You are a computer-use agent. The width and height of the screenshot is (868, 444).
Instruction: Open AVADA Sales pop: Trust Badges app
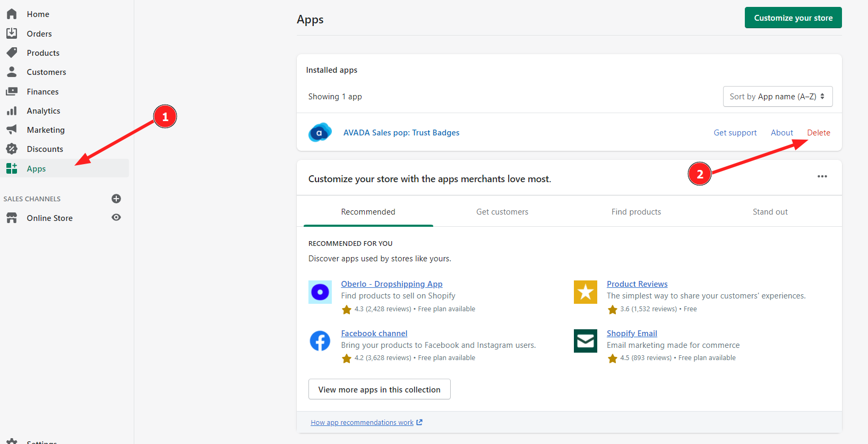pyautogui.click(x=401, y=133)
